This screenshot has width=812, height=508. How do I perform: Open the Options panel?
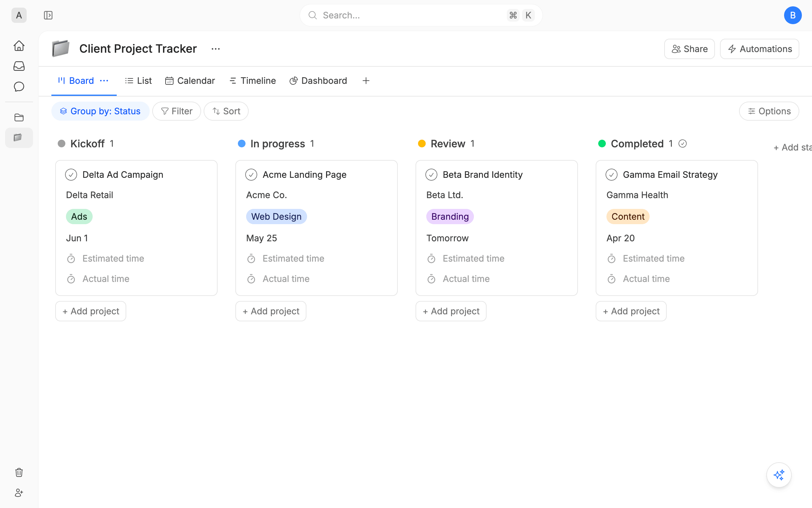[769, 111]
